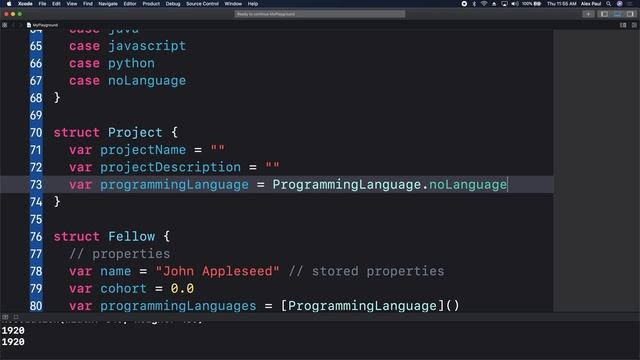Click 'case javascript' in the code

(127, 46)
